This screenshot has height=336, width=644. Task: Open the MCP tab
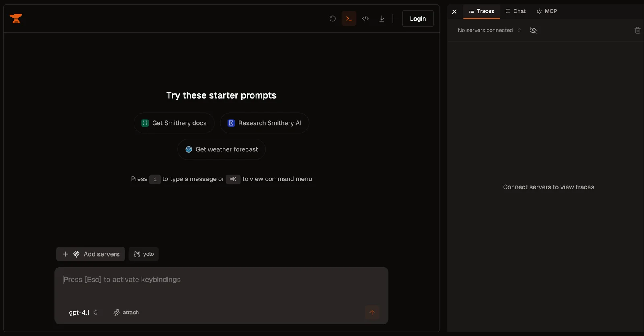547,11
